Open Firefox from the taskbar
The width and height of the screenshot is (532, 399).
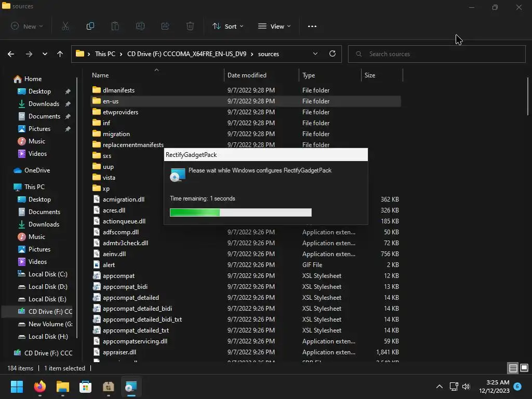40,387
